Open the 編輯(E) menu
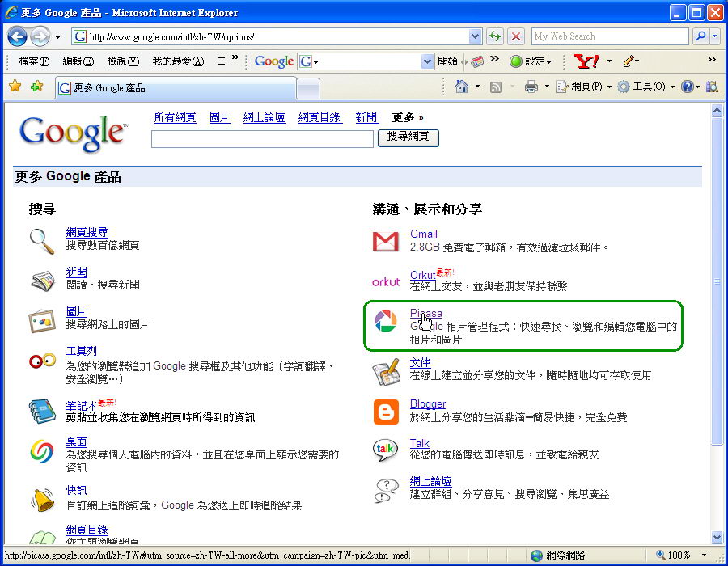The width and height of the screenshot is (728, 566). (78, 61)
